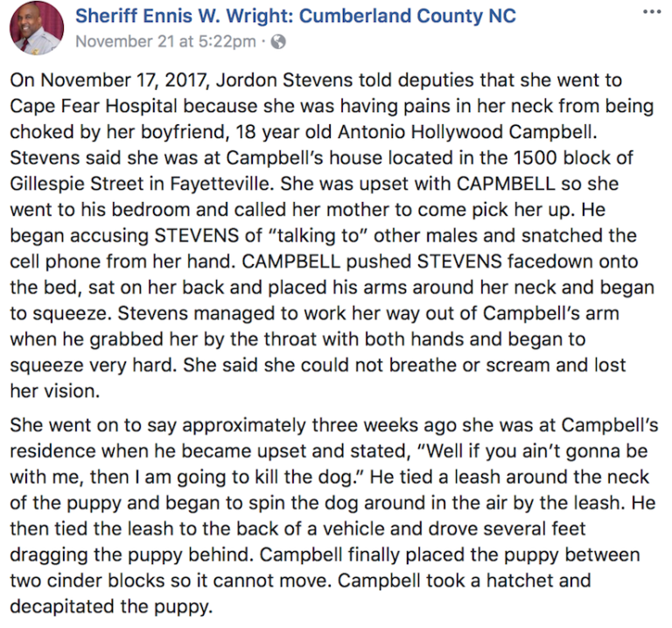
Task: Open the sheriff's profile picture
Action: (x=35, y=27)
